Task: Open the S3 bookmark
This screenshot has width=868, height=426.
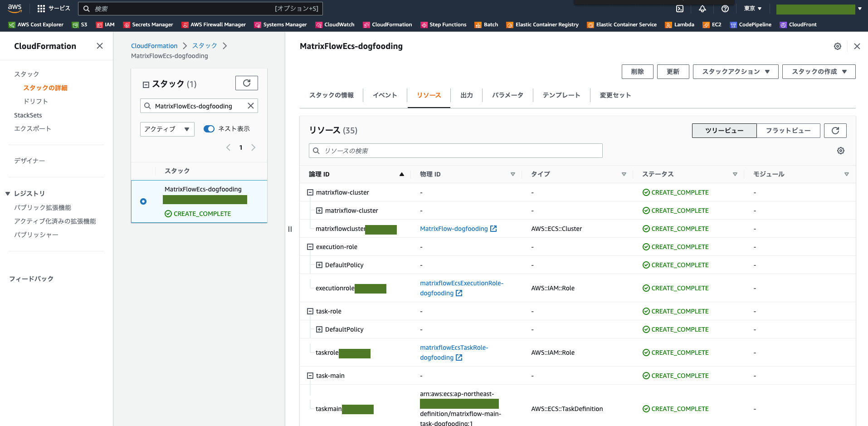Action: tap(79, 24)
